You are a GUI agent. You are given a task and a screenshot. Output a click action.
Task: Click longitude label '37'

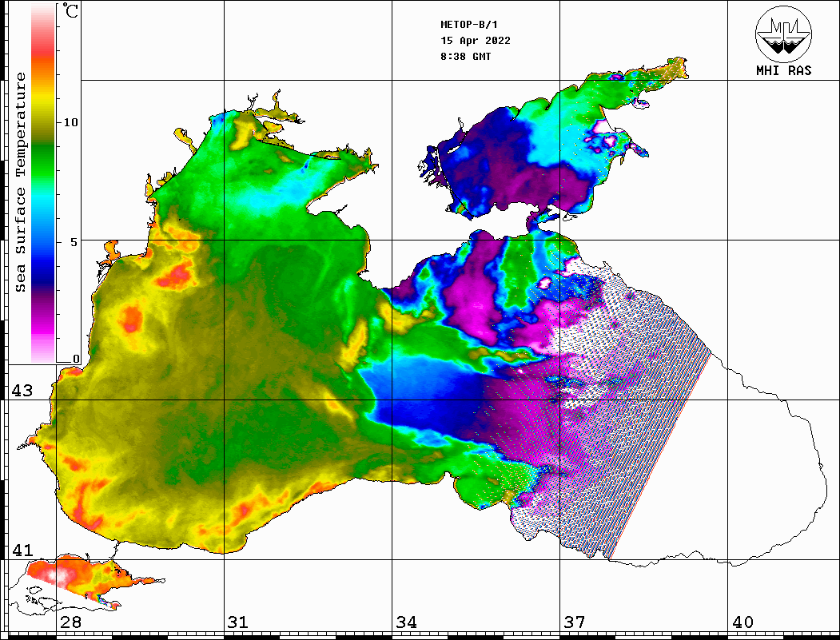click(x=575, y=622)
